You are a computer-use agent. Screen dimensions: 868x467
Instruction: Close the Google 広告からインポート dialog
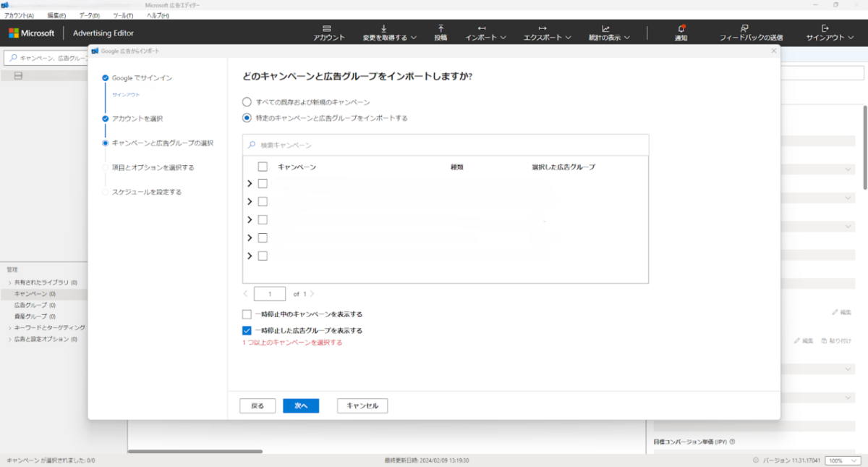[x=773, y=51]
